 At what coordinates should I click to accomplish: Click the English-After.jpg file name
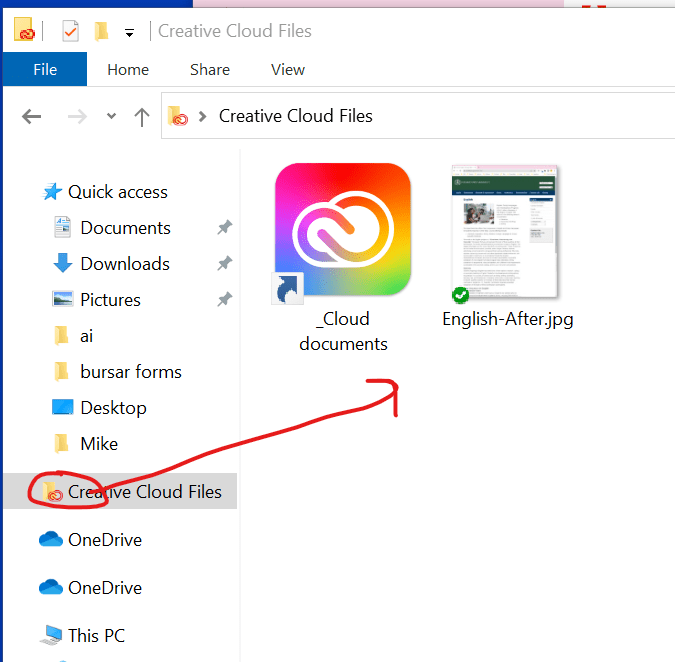coord(508,319)
